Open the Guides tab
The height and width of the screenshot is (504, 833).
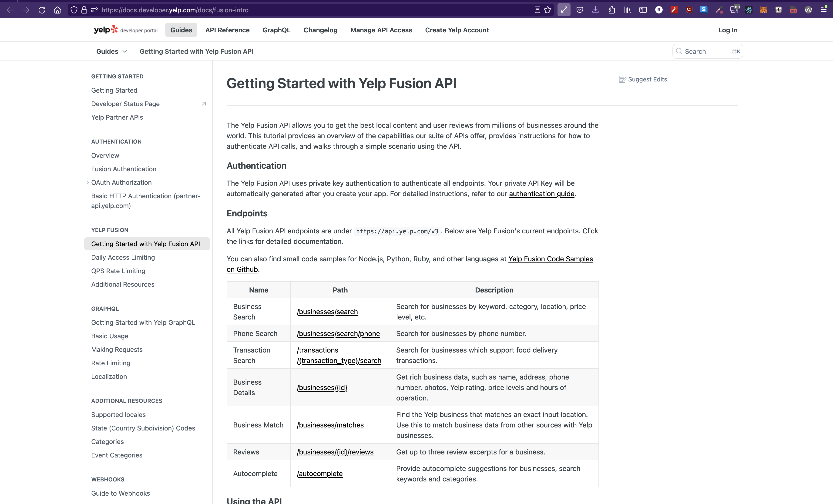181,30
